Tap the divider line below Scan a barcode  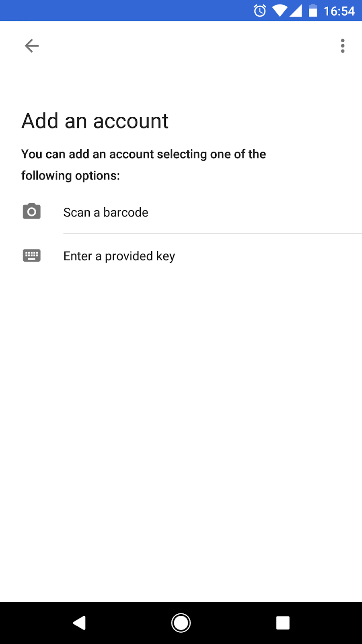pyautogui.click(x=212, y=233)
